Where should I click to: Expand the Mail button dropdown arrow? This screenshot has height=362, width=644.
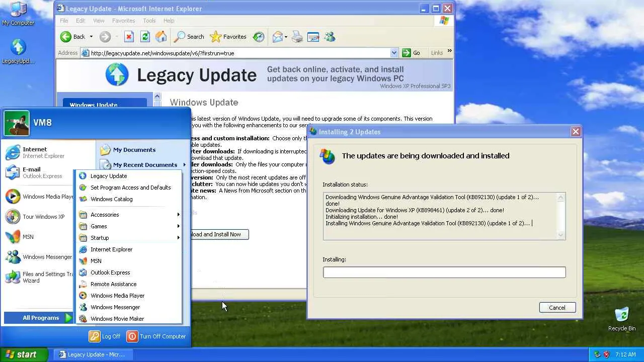(286, 37)
